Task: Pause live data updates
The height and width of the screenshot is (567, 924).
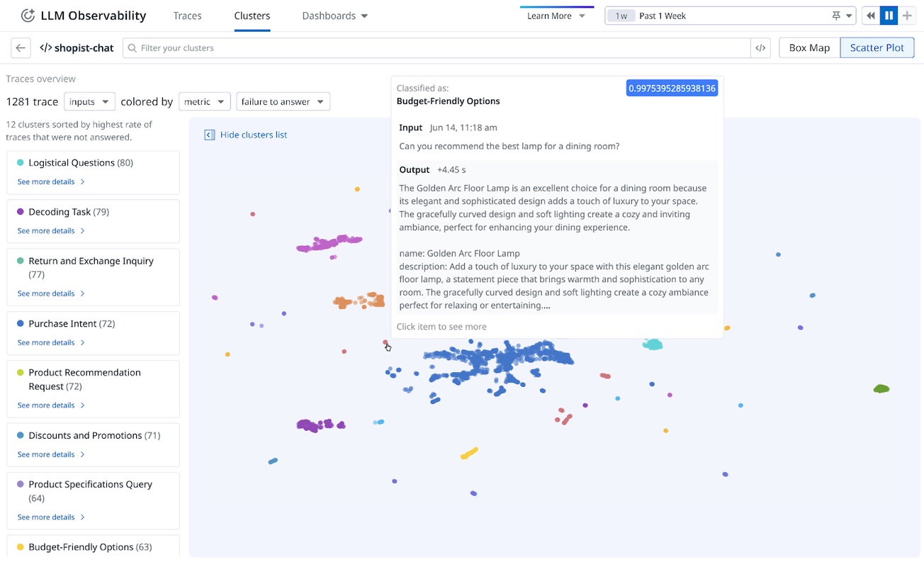Action: 889,16
